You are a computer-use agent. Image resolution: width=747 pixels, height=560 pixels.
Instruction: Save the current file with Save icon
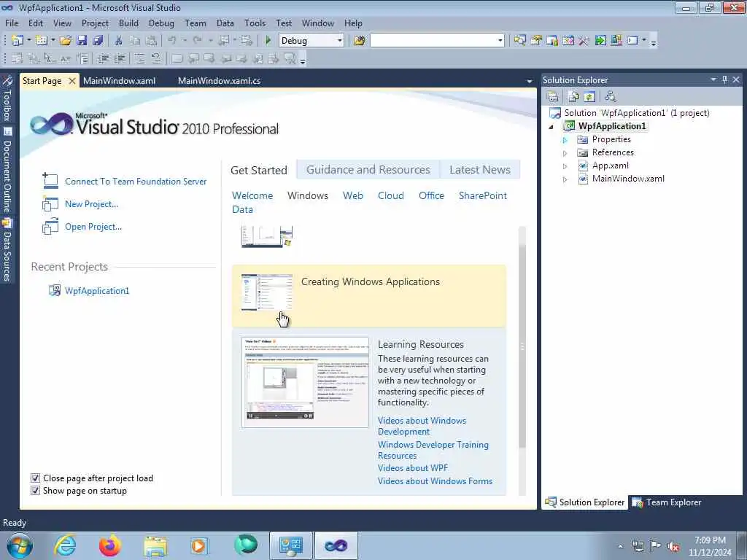coord(82,41)
